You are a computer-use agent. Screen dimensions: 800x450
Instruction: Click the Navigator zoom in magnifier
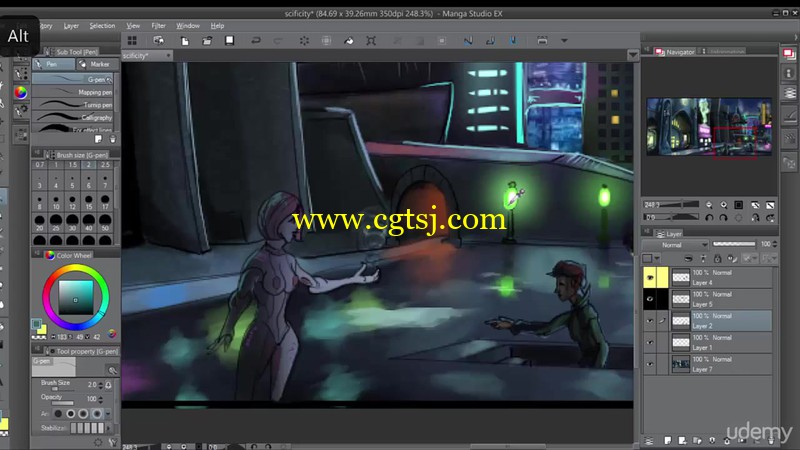point(723,205)
